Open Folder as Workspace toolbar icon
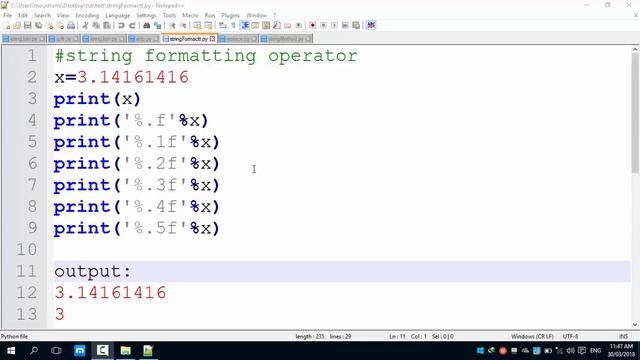 click(x=288, y=25)
